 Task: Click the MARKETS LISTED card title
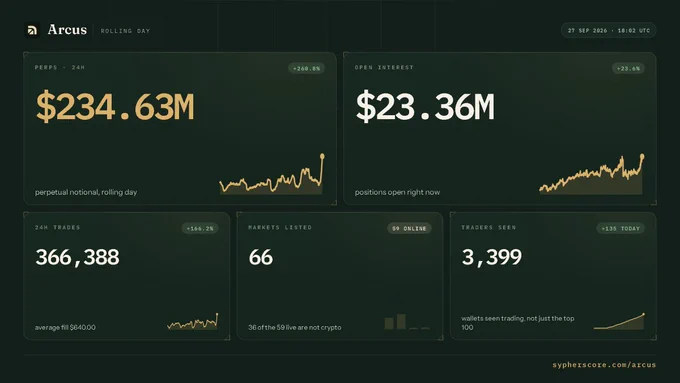pos(280,228)
